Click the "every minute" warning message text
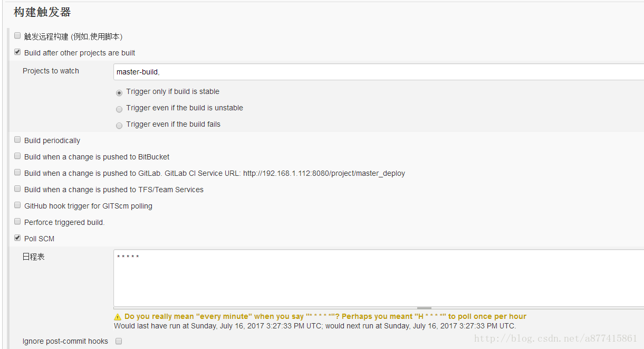The image size is (644, 349). tap(325, 317)
